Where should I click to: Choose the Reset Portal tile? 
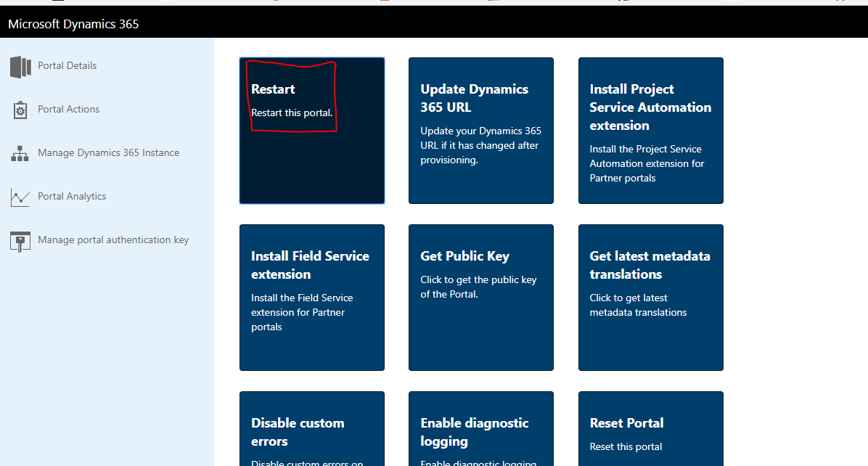[651, 429]
